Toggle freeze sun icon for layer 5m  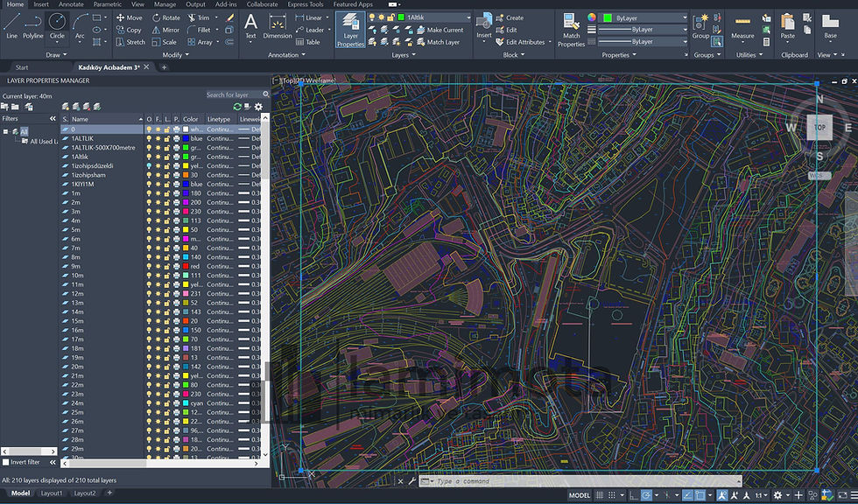[x=158, y=229]
